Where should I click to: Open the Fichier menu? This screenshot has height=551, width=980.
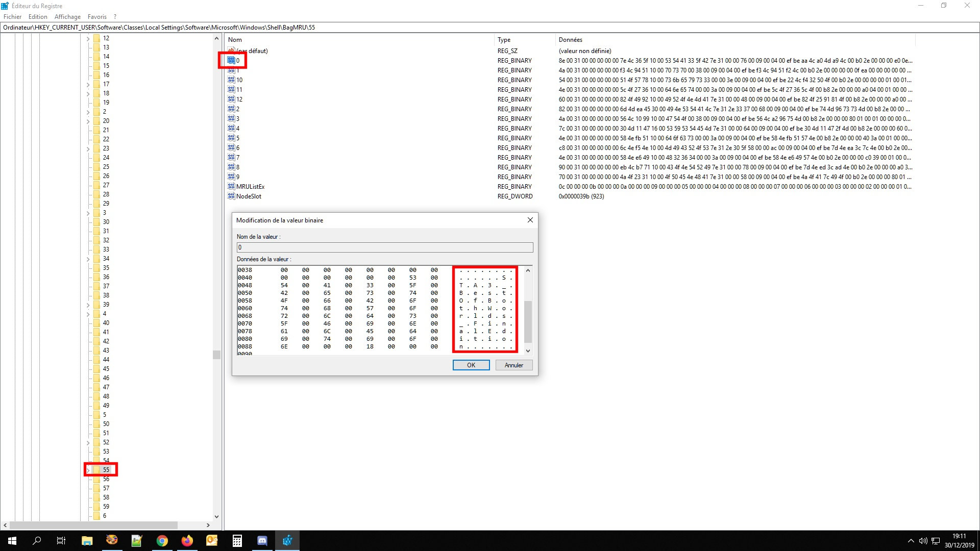(x=12, y=17)
